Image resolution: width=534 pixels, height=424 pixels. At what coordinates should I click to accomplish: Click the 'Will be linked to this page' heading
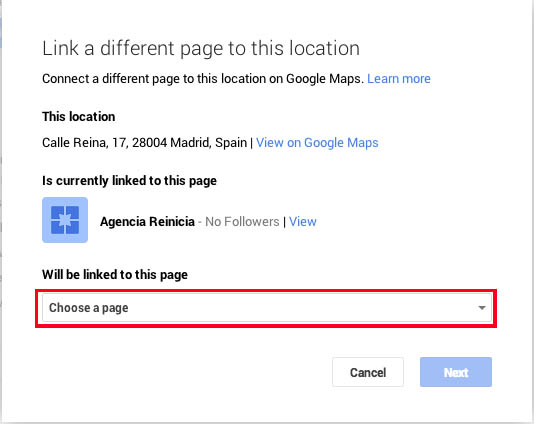point(115,274)
